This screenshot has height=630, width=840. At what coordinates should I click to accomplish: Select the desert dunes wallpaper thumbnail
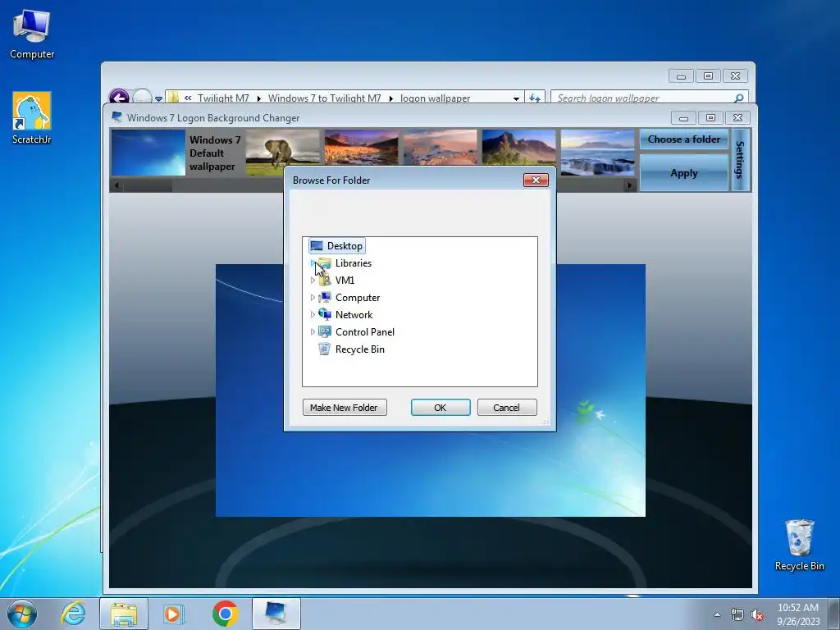(x=440, y=148)
